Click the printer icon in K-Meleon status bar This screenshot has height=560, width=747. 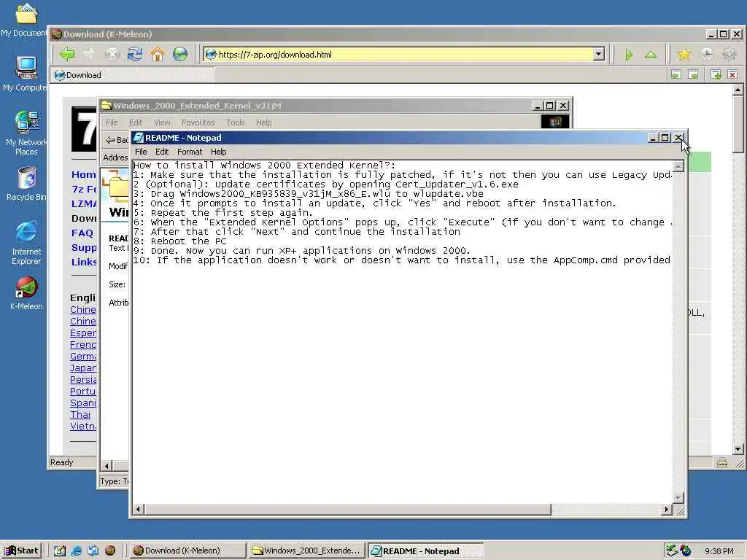point(722,462)
